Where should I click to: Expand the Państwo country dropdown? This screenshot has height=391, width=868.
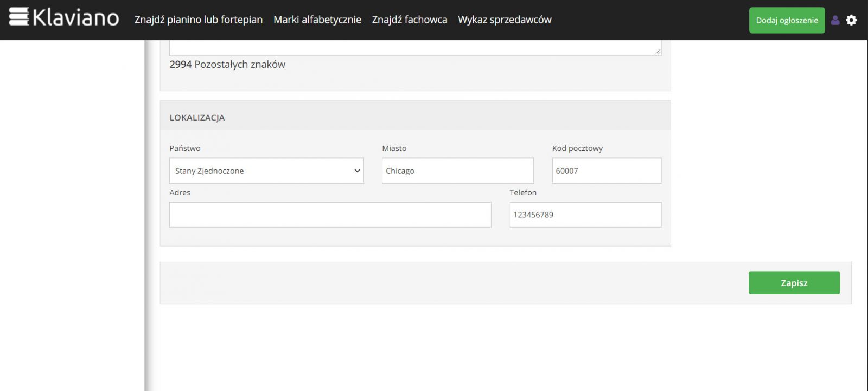coord(266,171)
